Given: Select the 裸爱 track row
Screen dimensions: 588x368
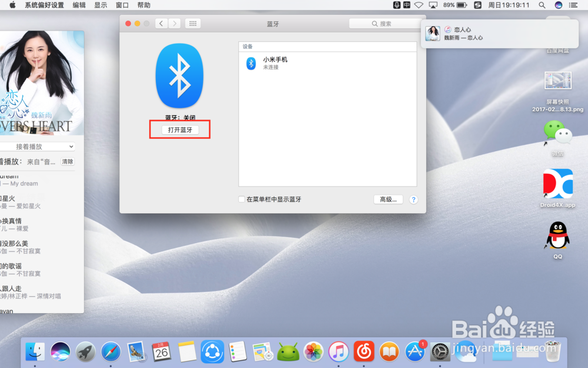Looking at the screenshot, I should coord(38,224).
